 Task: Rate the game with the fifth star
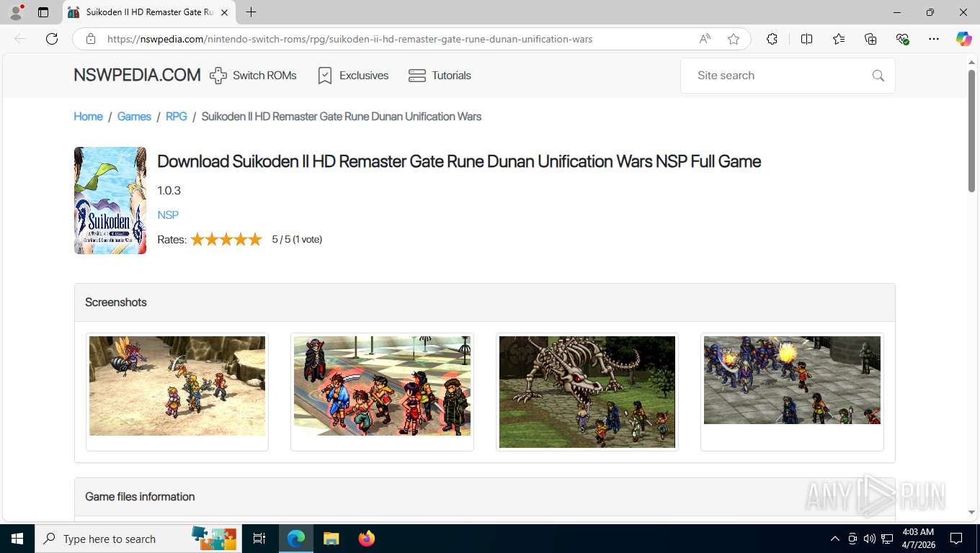pyautogui.click(x=255, y=240)
